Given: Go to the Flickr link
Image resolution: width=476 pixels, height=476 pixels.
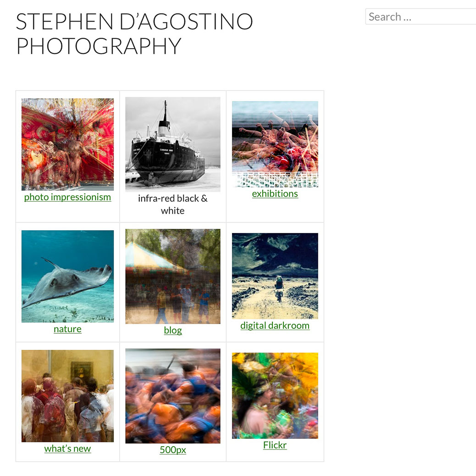Looking at the screenshot, I should pyautogui.click(x=275, y=445).
